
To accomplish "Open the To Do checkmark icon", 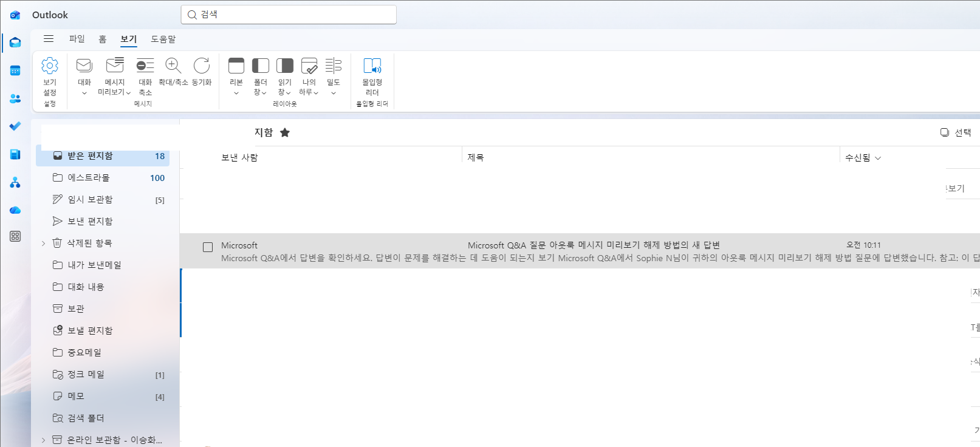I will point(15,126).
